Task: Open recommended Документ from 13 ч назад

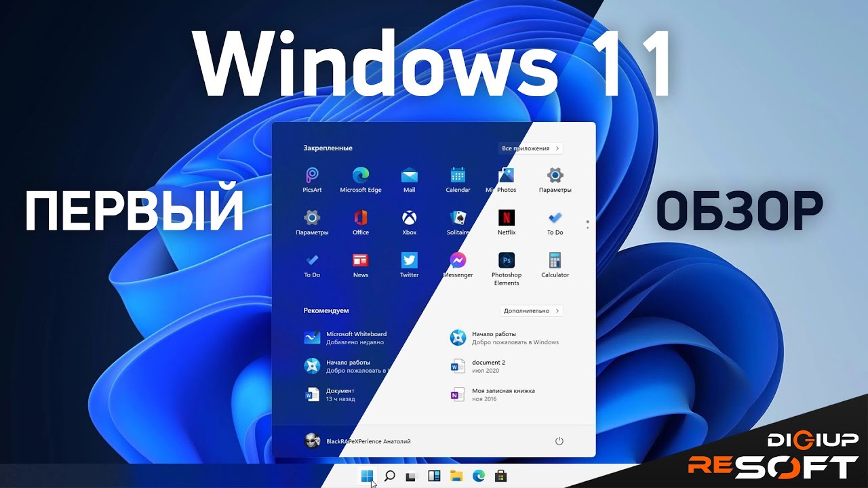Action: click(x=330, y=394)
